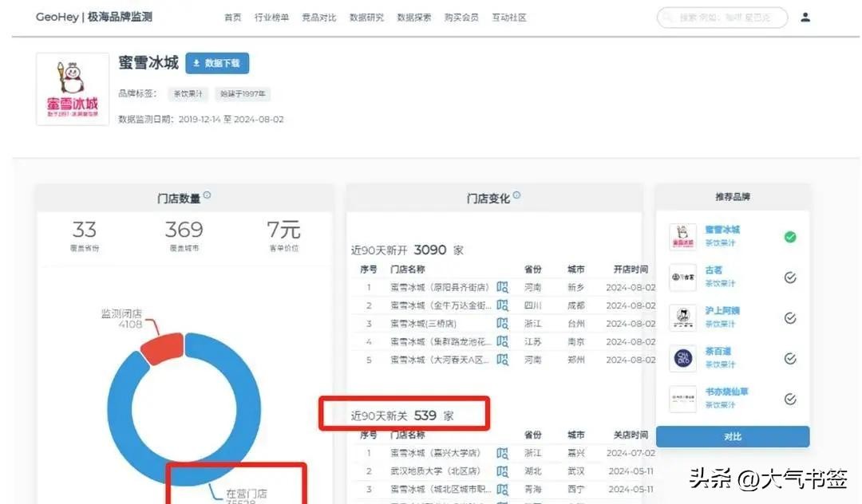Click the red 监测闭店 donut segment
The height and width of the screenshot is (504, 862).
pos(161,349)
